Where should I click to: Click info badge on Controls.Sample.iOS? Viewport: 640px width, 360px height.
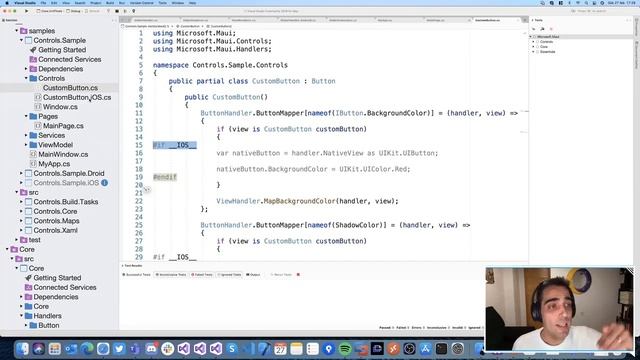tap(104, 183)
